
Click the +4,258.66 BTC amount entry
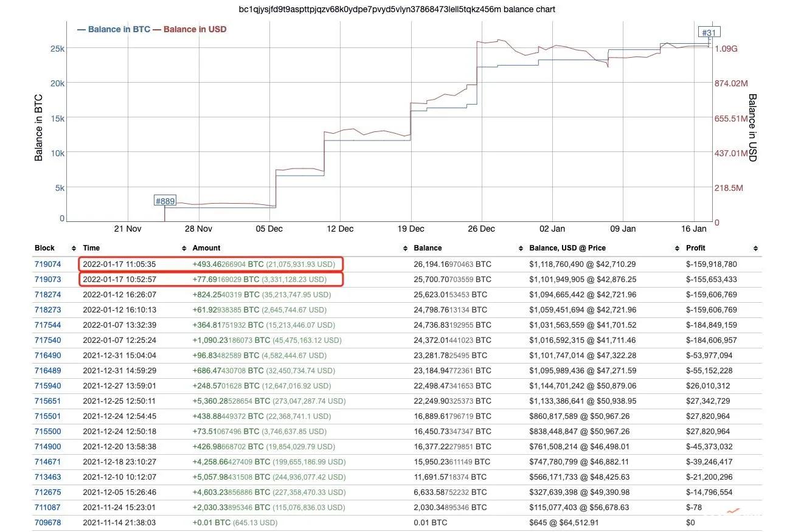(269, 461)
